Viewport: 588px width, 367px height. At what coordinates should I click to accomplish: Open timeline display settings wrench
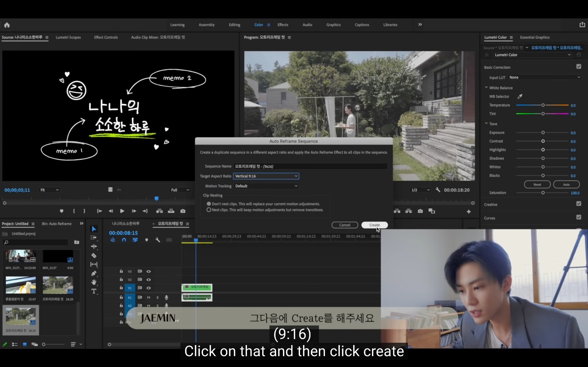(158, 240)
